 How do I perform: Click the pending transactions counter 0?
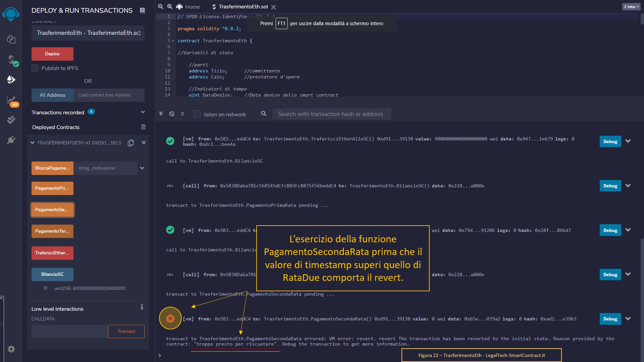[x=182, y=114]
